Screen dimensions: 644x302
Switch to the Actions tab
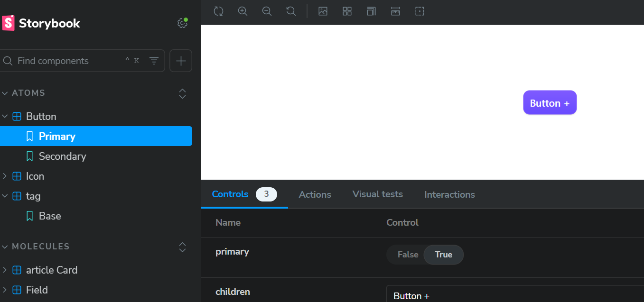[x=315, y=194]
